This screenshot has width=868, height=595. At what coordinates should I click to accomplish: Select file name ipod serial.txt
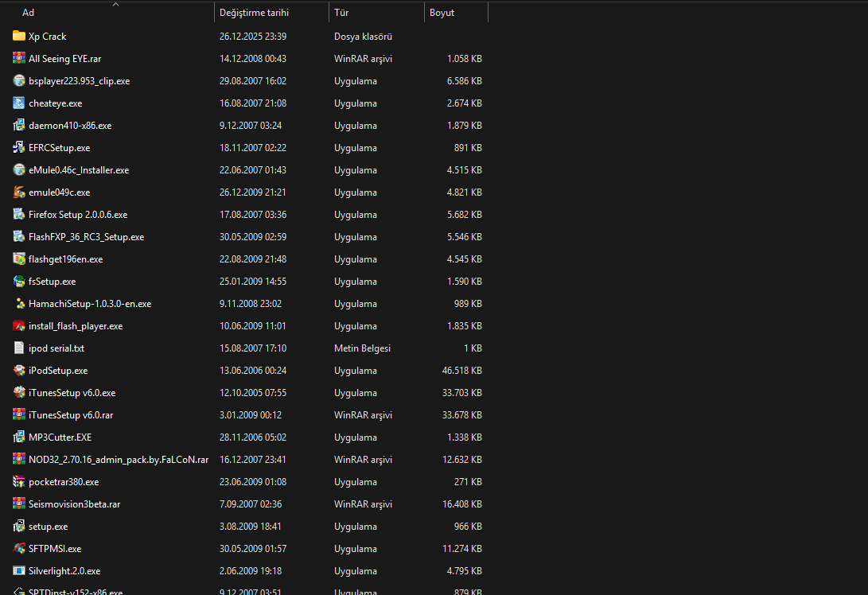coord(56,348)
